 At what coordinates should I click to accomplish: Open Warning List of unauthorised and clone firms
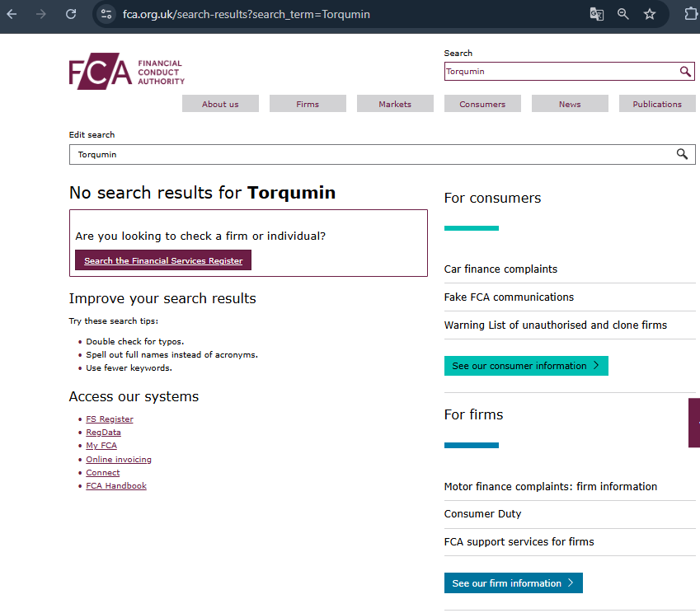(x=556, y=325)
